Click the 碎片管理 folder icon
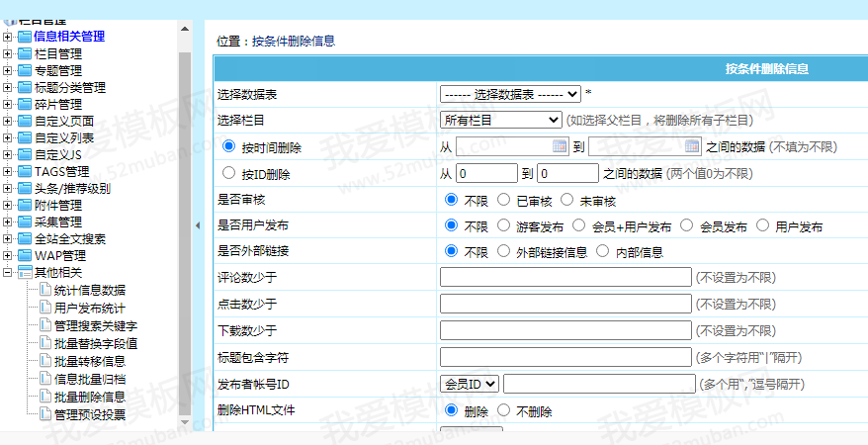Image resolution: width=868 pixels, height=445 pixels. (25, 104)
